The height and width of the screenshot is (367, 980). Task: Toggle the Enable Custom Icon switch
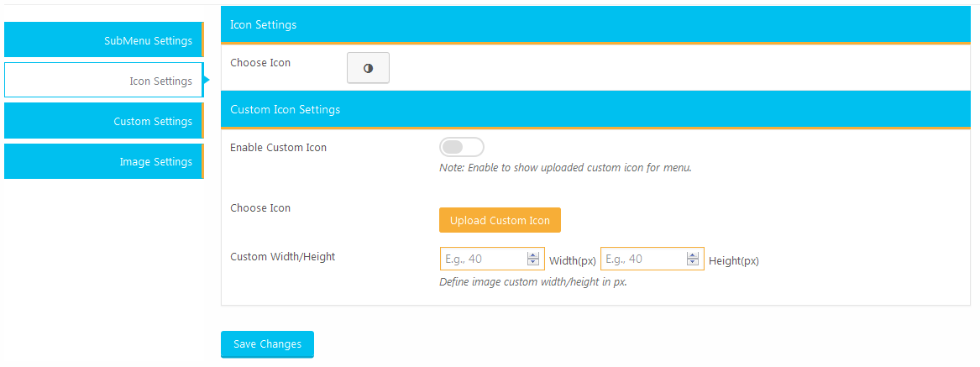[461, 148]
